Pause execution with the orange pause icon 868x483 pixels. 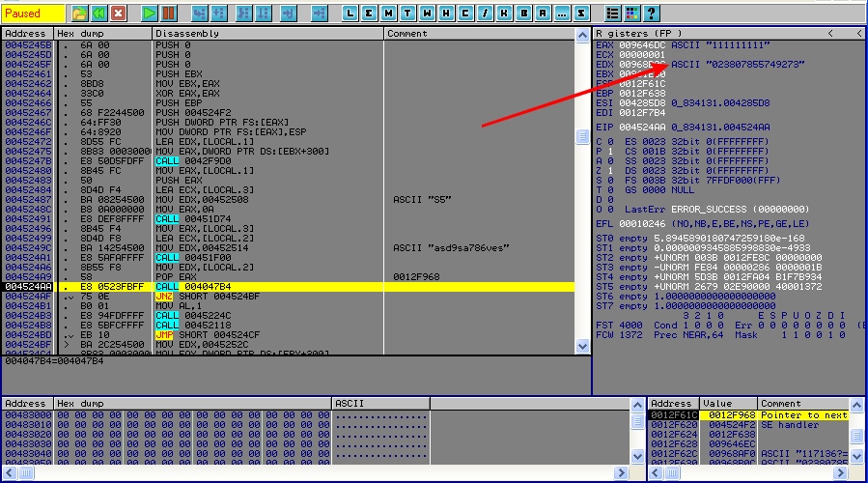168,13
